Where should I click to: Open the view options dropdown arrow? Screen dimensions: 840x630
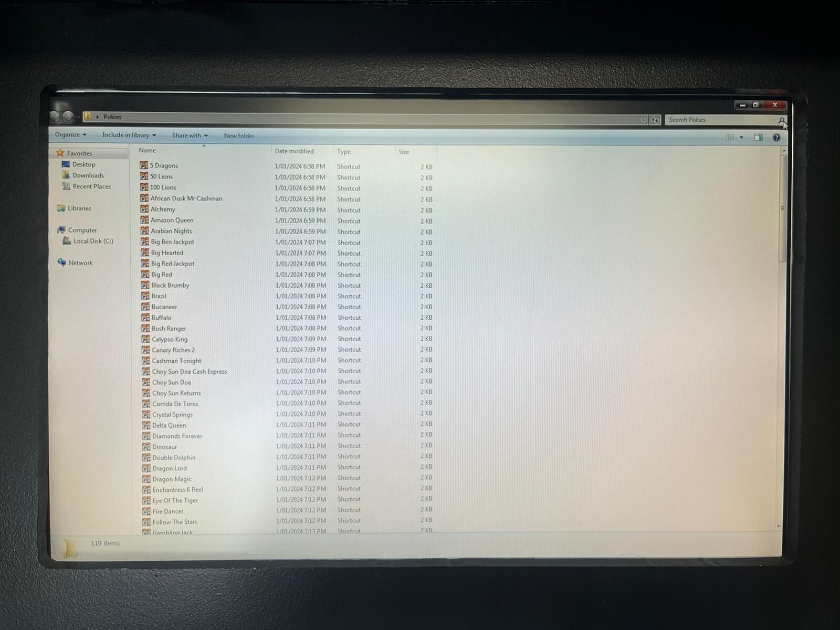[x=741, y=138]
